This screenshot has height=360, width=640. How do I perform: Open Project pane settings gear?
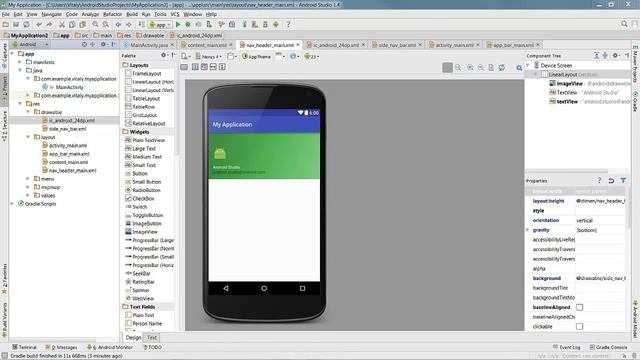(104, 44)
